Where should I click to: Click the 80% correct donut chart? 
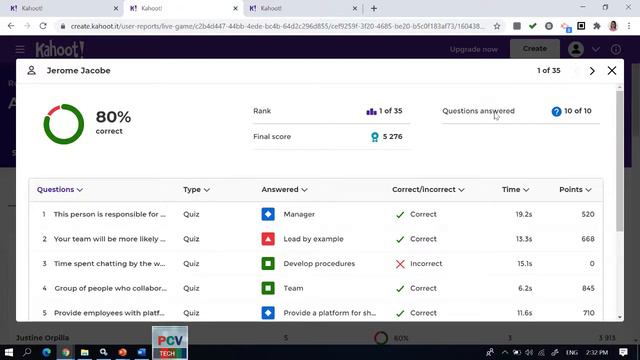pyautogui.click(x=64, y=124)
